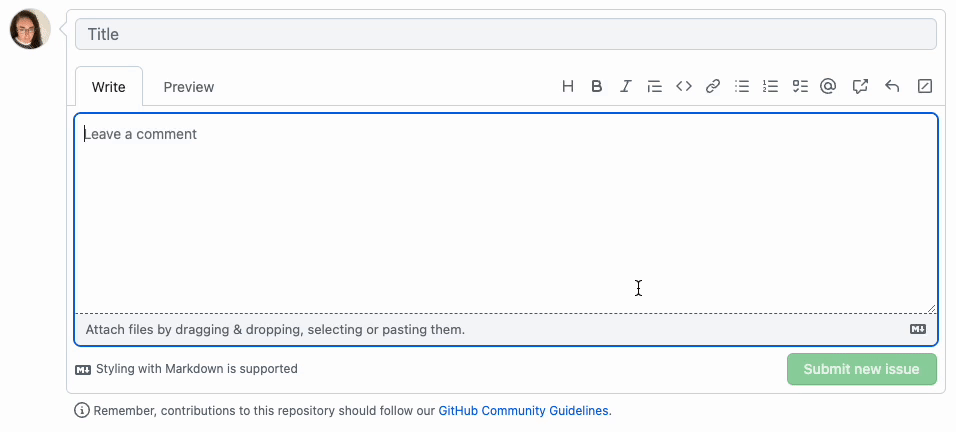956x432 pixels.
Task: Switch to the Write tab
Action: [x=109, y=87]
